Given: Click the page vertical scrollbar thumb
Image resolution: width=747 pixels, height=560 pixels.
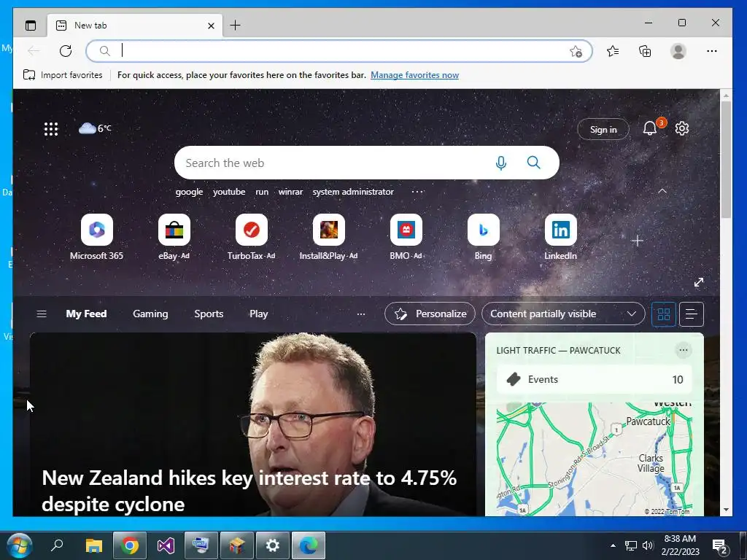Looking at the screenshot, I should [x=726, y=160].
